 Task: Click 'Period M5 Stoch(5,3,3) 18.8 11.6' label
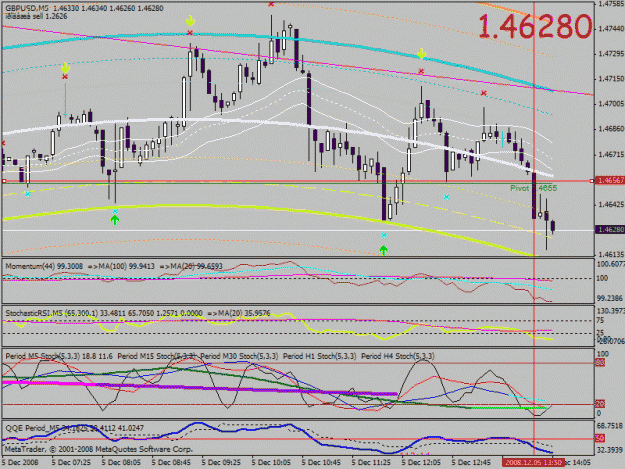(x=59, y=356)
